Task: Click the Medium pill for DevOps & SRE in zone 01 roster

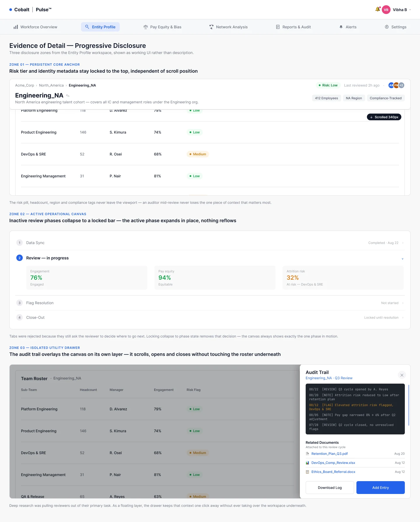Action: pos(198,154)
